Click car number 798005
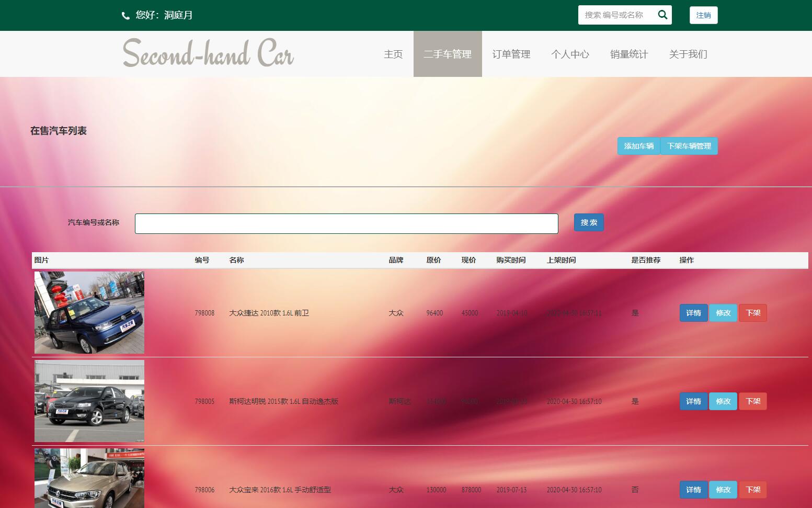812x508 pixels. 204,401
